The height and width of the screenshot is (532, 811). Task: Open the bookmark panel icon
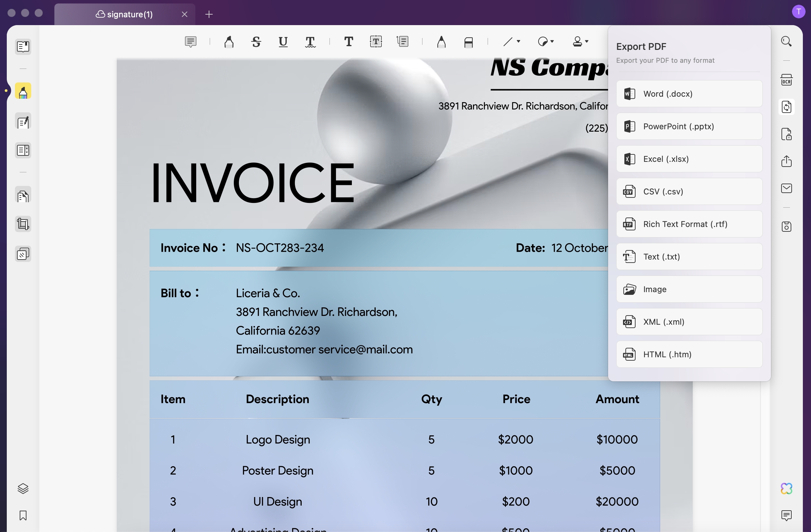point(23,515)
